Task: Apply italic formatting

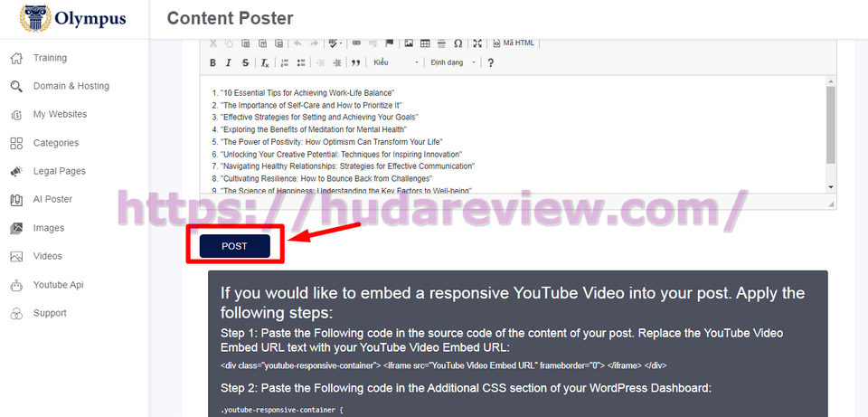Action: (230, 62)
